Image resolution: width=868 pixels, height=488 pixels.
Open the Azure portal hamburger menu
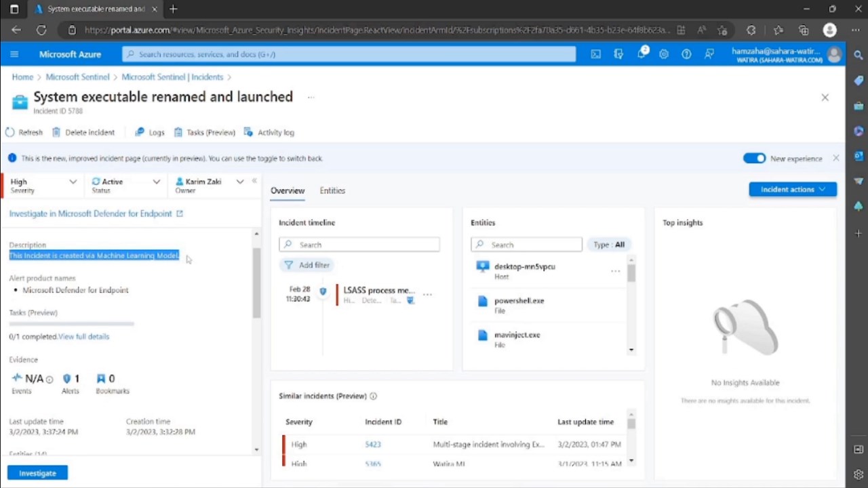[x=14, y=54]
